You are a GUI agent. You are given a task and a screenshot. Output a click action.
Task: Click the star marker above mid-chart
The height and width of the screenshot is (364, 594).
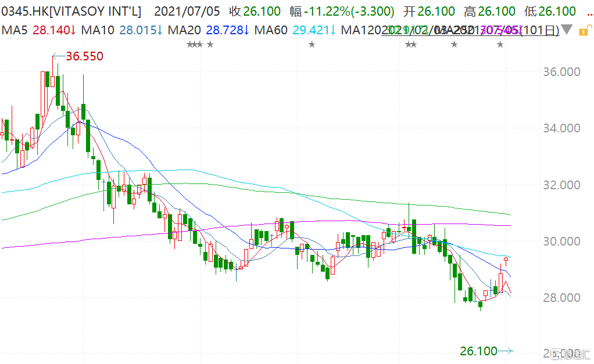point(312,45)
